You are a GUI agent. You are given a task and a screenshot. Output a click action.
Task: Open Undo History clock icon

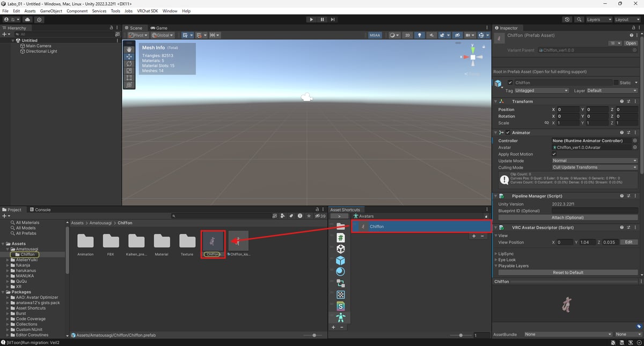click(x=567, y=19)
